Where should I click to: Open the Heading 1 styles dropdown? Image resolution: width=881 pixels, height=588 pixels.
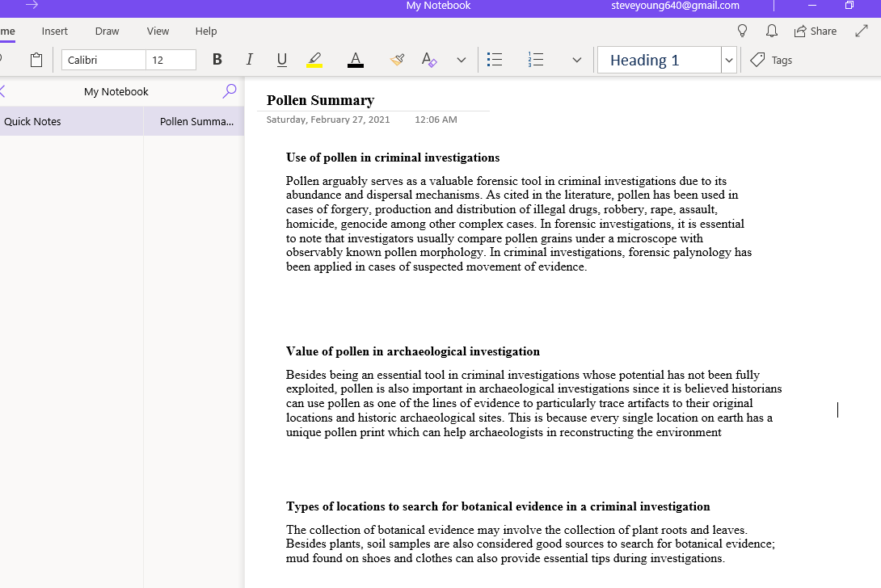click(728, 60)
